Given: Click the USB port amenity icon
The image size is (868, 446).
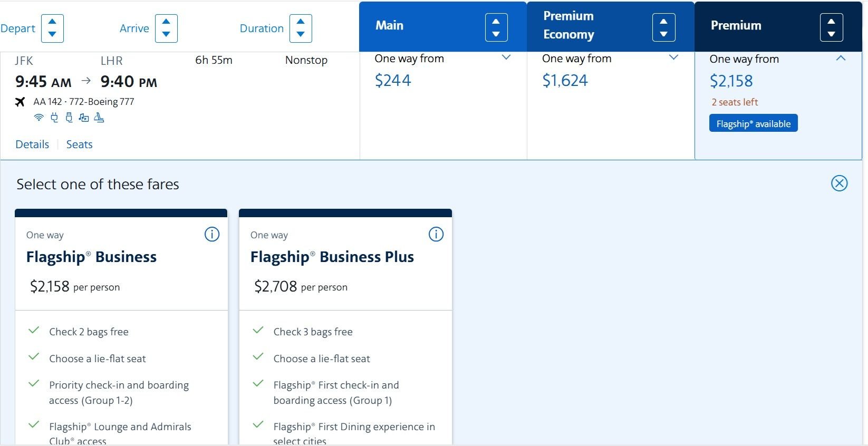Looking at the screenshot, I should click(69, 118).
